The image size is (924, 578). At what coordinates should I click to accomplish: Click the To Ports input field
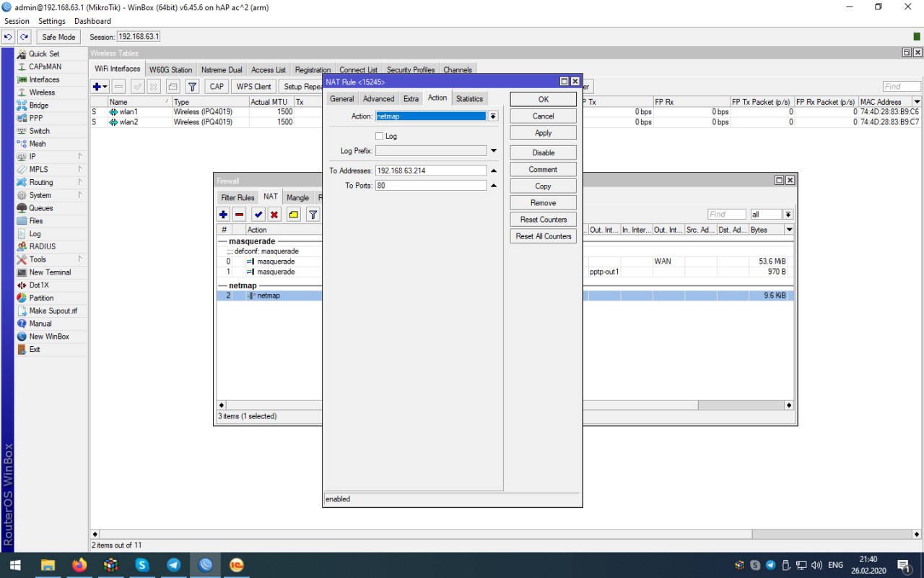[x=431, y=186]
